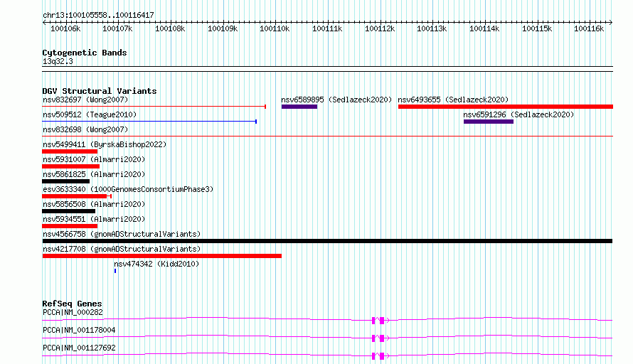Viewport: 633px width, 364px height.
Task: Open the PCCA|NM_000282 gene label
Action: pyautogui.click(x=73, y=312)
